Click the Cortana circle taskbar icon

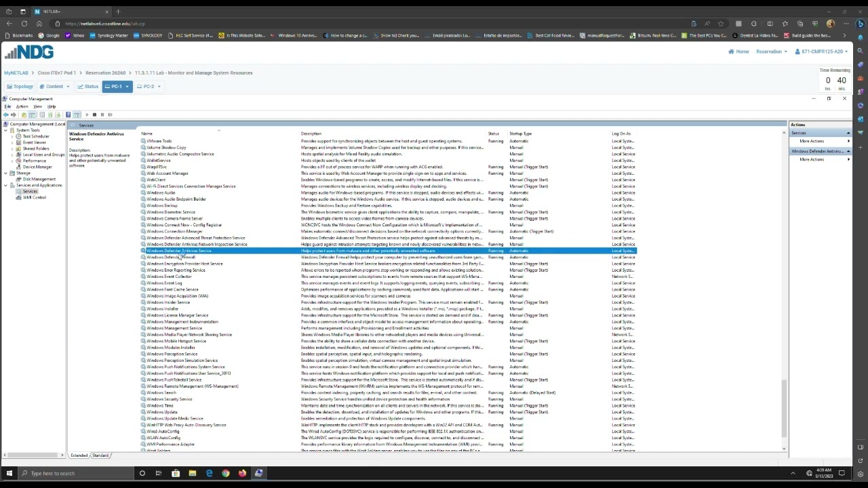[142, 473]
